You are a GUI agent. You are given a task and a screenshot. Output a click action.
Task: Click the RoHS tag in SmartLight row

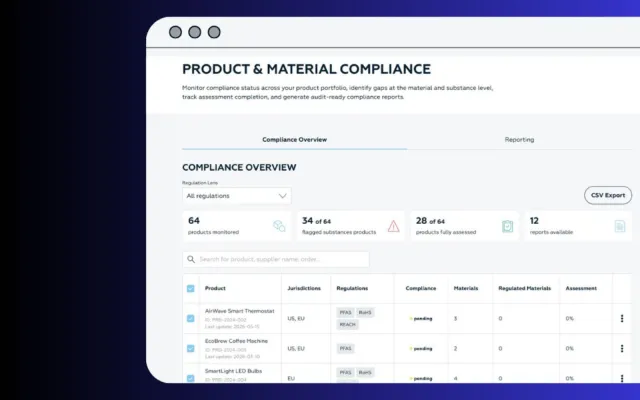pyautogui.click(x=365, y=372)
